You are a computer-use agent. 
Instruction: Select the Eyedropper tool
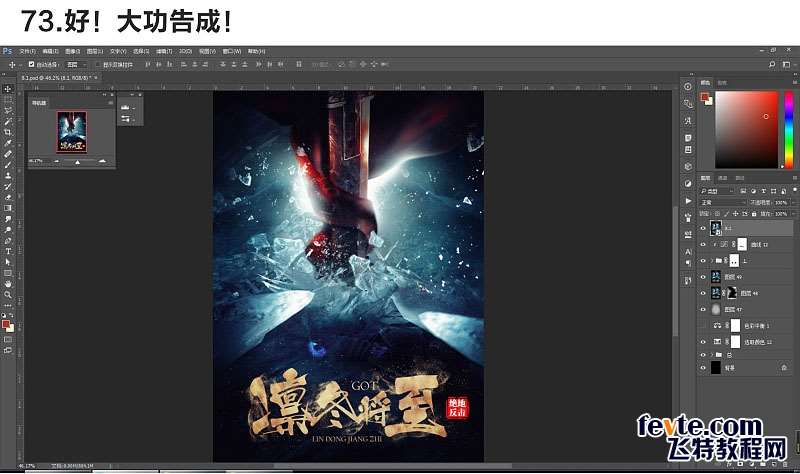pyautogui.click(x=8, y=143)
